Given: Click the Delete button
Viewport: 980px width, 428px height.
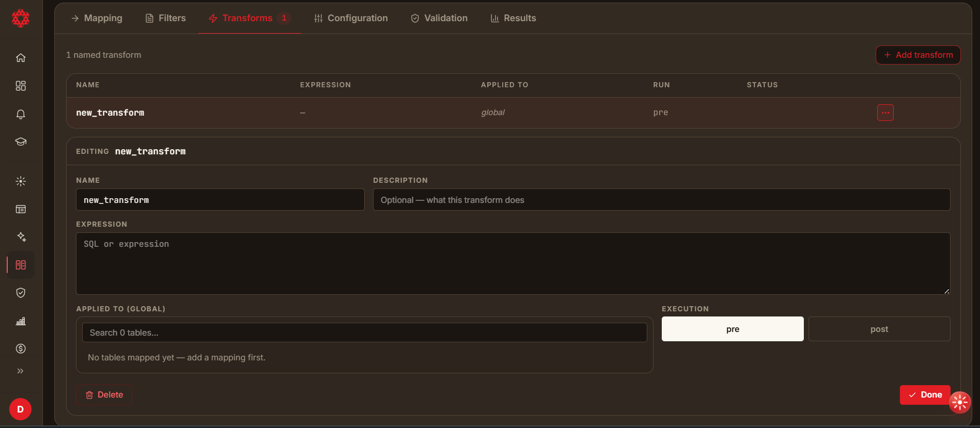Looking at the screenshot, I should coord(104,395).
